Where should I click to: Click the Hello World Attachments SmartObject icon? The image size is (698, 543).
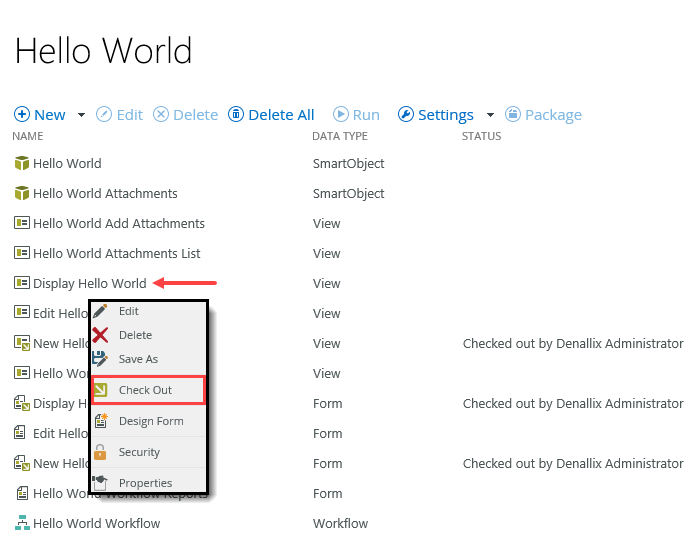(22, 193)
